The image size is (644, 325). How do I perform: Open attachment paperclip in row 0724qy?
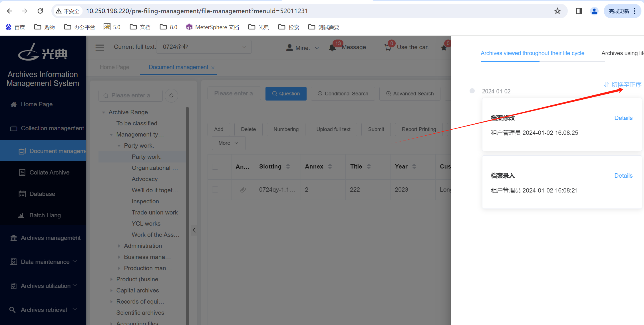click(x=243, y=190)
